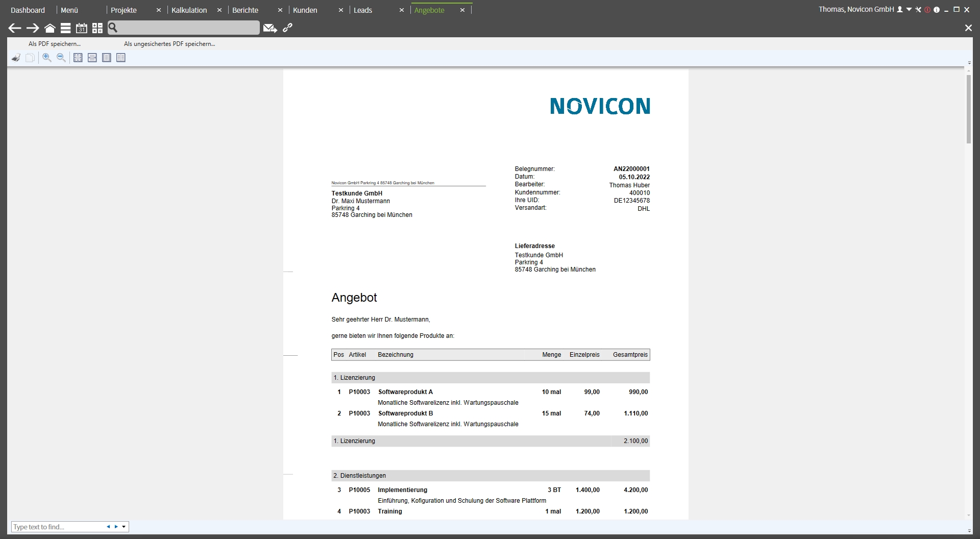Click the Bearbeiter value Thomas Huber
Screen dimensions: 980x539
[x=629, y=185]
